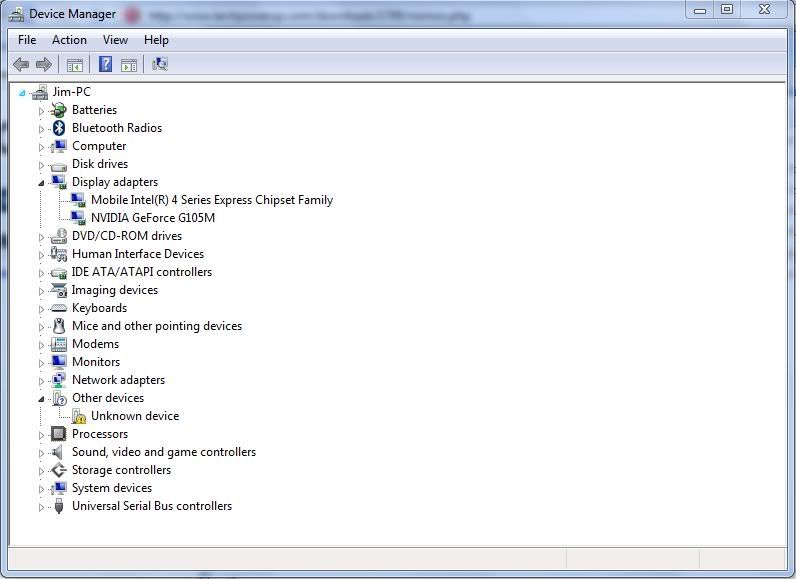This screenshot has height=579, width=796.
Task: Select the Bluetooth Radios label
Action: (x=117, y=128)
